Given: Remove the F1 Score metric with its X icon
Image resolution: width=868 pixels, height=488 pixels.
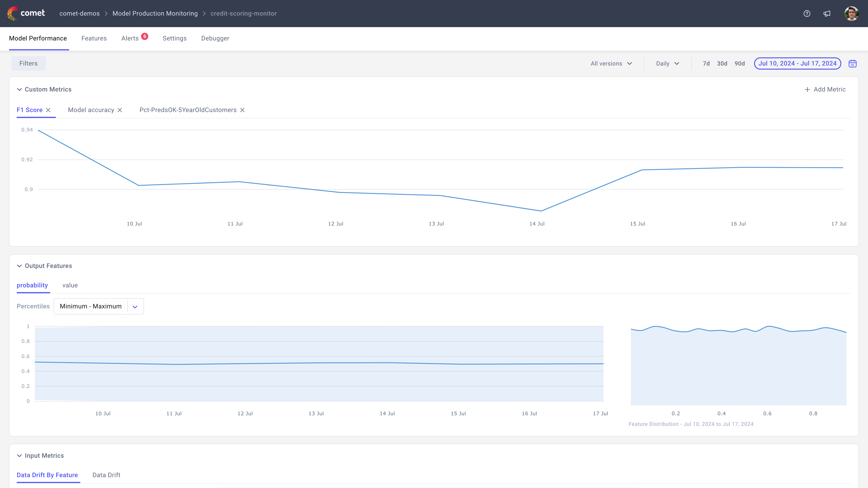Looking at the screenshot, I should click(x=48, y=110).
